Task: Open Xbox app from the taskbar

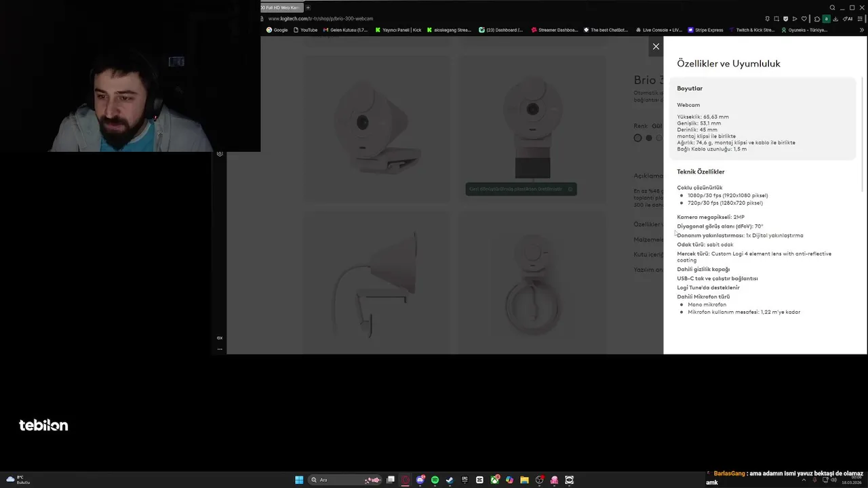Action: click(x=495, y=480)
